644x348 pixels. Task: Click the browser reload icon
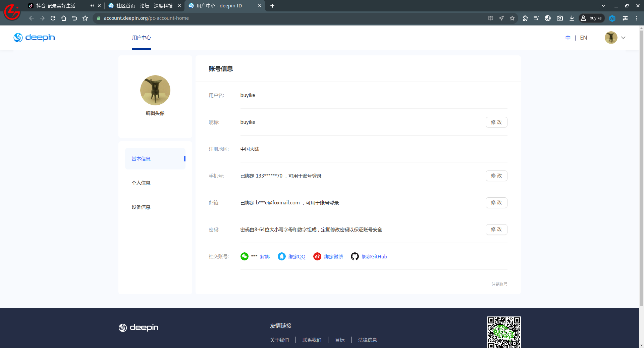[x=53, y=18]
